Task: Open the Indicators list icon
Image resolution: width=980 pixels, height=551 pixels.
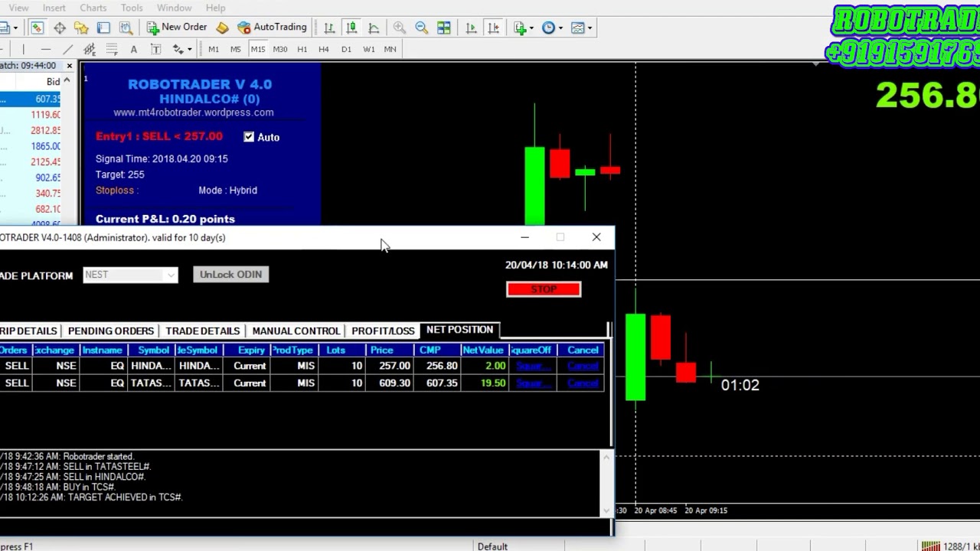Action: pos(521,28)
